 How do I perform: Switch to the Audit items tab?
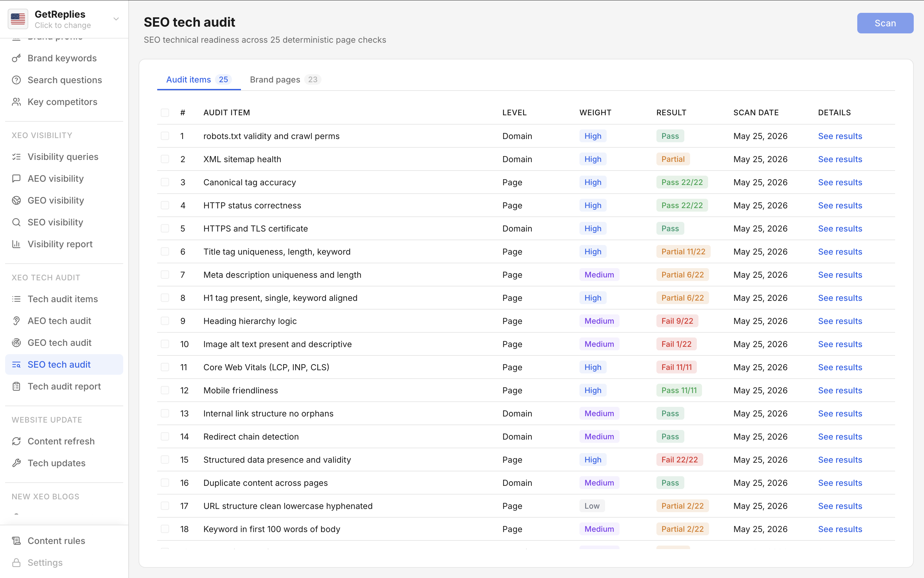coord(199,80)
